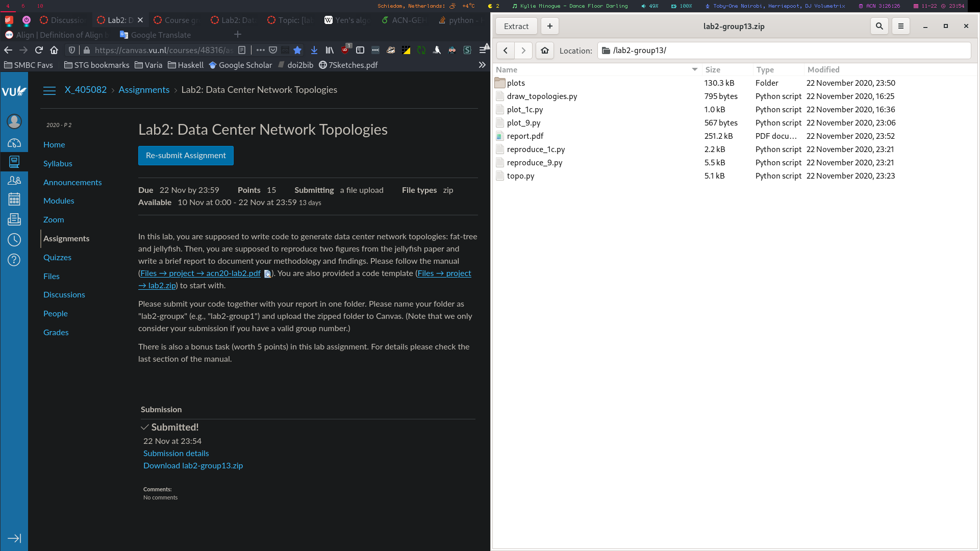Toggle reader view icon in URL bar

[242, 50]
